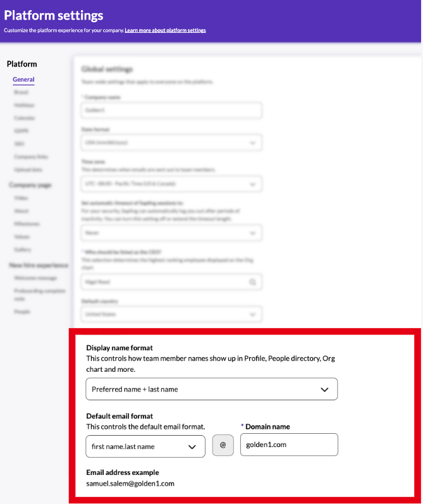Switch to Calendar sidebar section
Screen dimensions: 423x504
[x=25, y=118]
